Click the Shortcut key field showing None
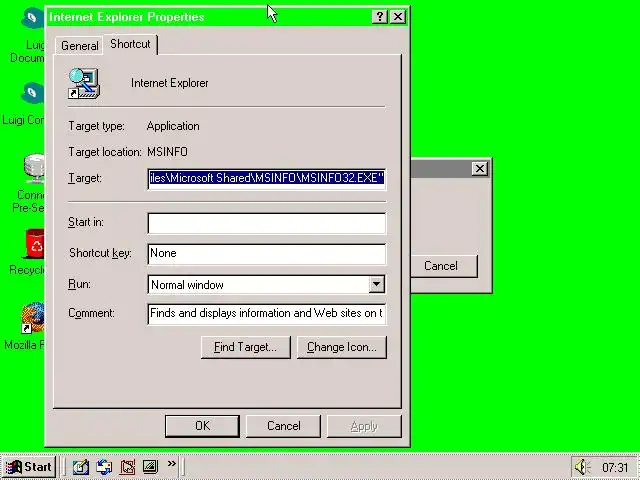This screenshot has height=480, width=640. 267,253
